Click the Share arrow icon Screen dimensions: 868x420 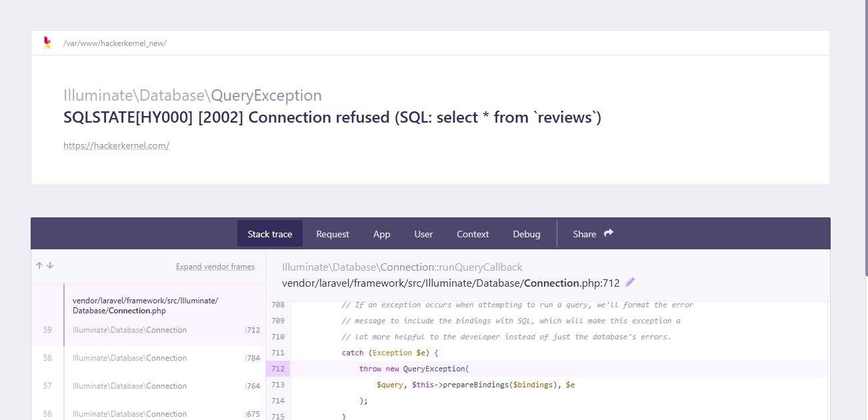pyautogui.click(x=608, y=233)
